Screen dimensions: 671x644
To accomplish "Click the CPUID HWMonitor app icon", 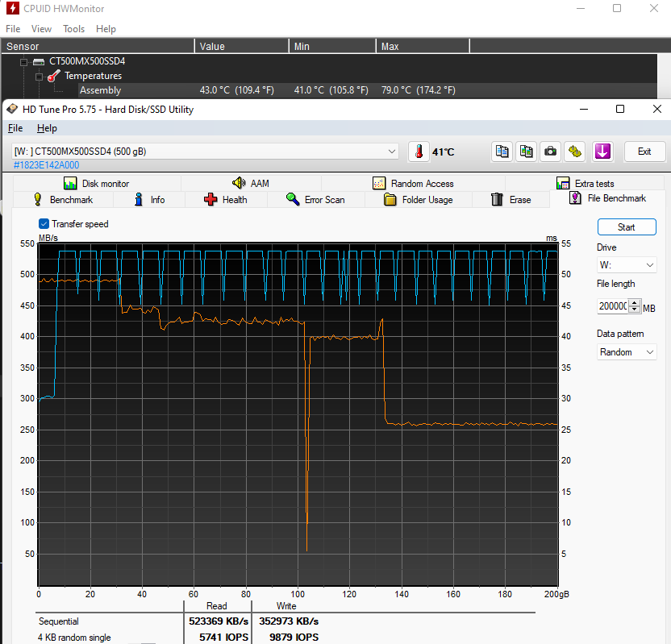I will click(x=12, y=8).
